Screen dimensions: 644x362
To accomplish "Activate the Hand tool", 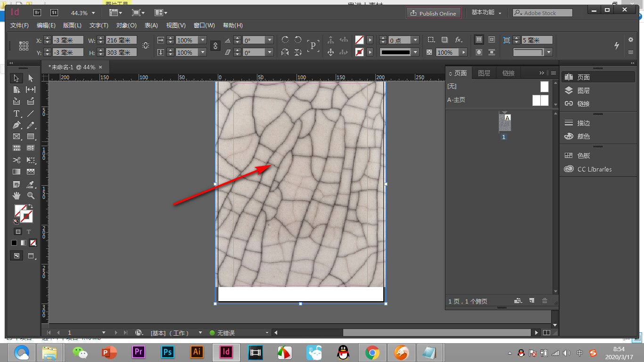I will tap(17, 195).
